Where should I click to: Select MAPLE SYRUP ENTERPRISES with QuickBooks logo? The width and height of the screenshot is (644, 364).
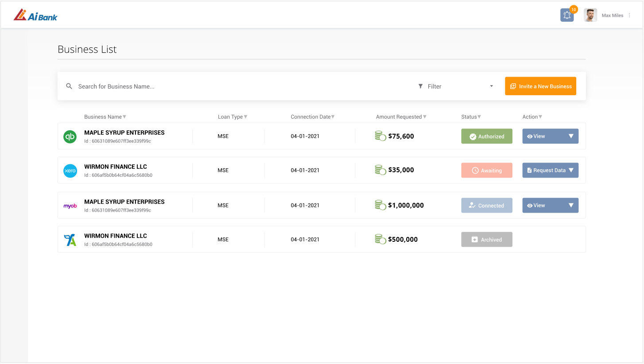(x=124, y=132)
